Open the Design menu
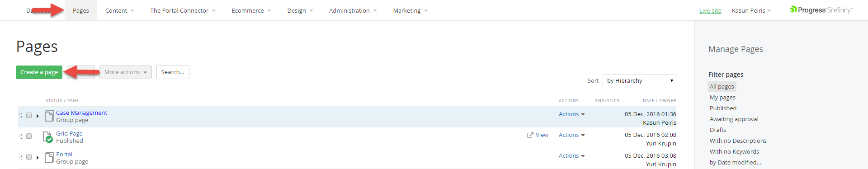Image resolution: width=868 pixels, height=169 pixels. (300, 10)
